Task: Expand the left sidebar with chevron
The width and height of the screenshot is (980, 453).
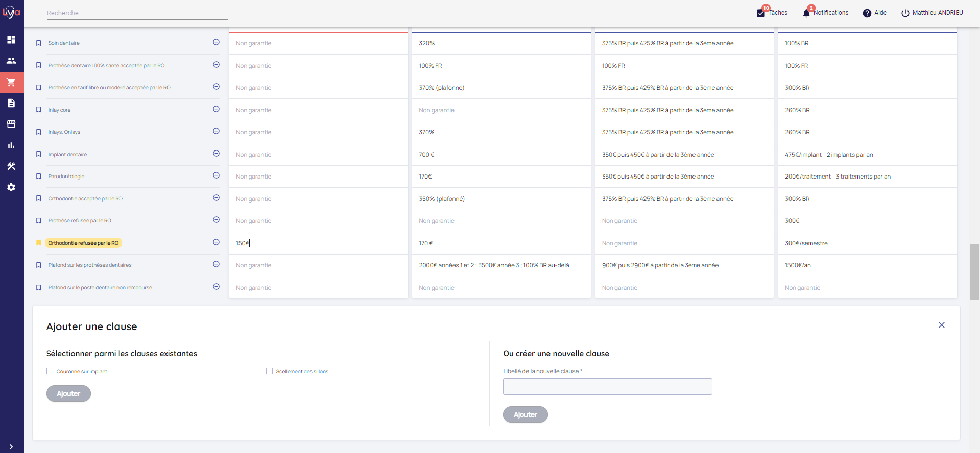Action: coord(11,447)
